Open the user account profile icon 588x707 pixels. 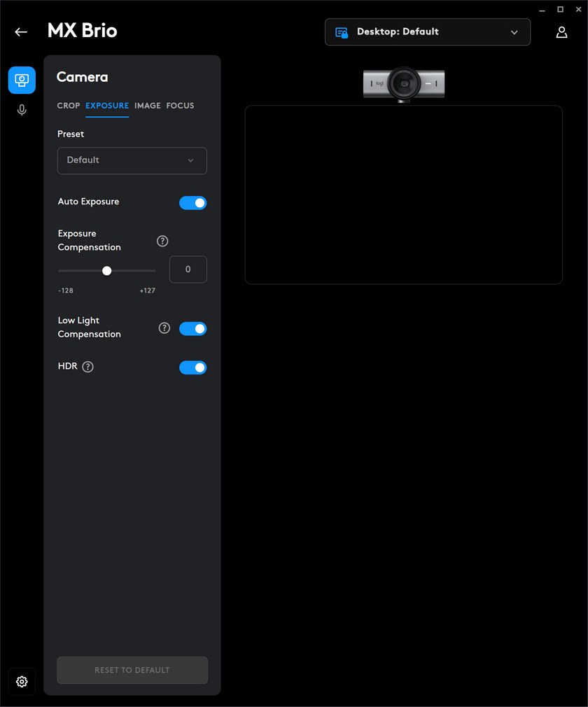pos(561,32)
